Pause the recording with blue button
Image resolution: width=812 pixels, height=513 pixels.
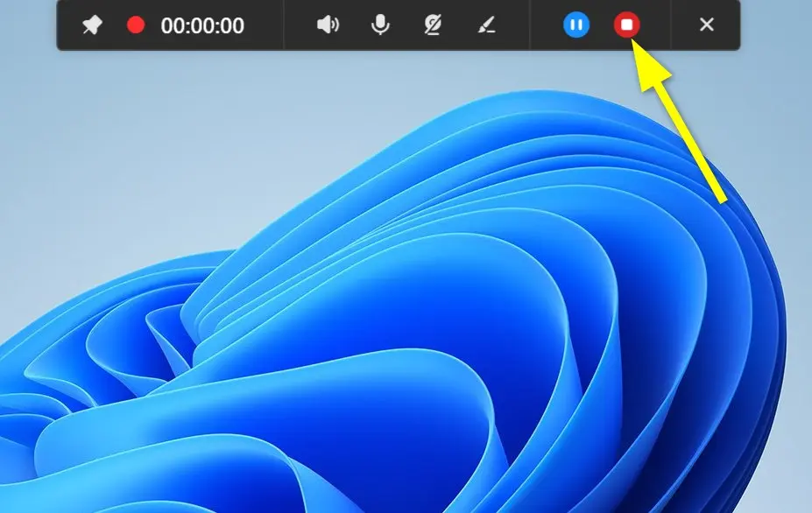[575, 25]
